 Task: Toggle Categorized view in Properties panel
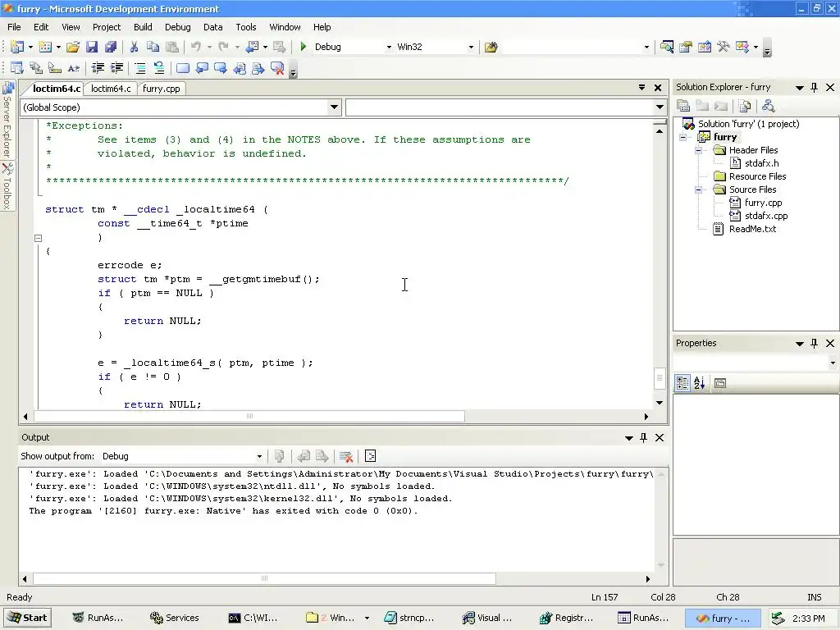682,383
